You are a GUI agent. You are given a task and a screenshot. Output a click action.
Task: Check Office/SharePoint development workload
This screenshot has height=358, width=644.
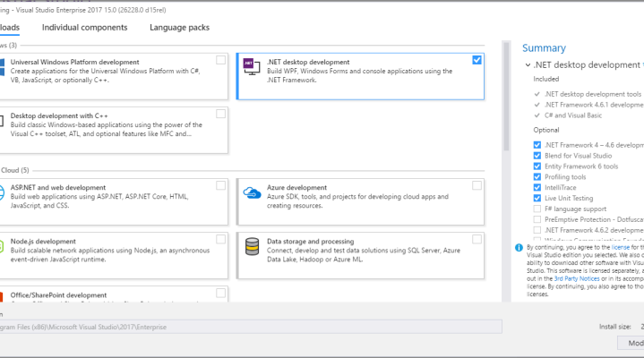click(x=220, y=294)
